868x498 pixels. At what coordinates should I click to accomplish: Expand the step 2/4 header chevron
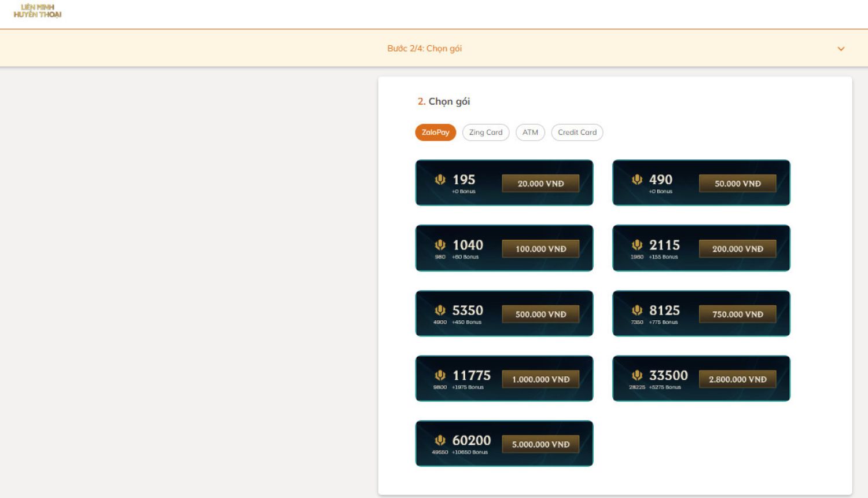[x=841, y=49]
